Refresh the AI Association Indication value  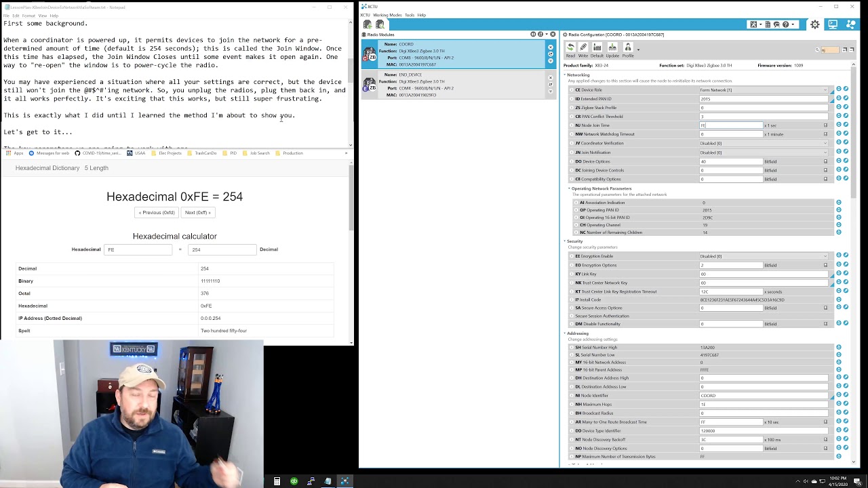[839, 203]
